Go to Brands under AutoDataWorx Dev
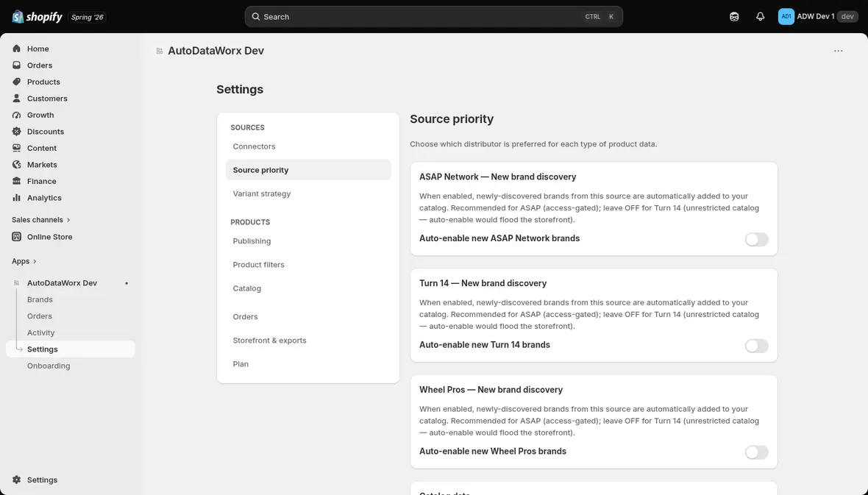 click(x=40, y=299)
